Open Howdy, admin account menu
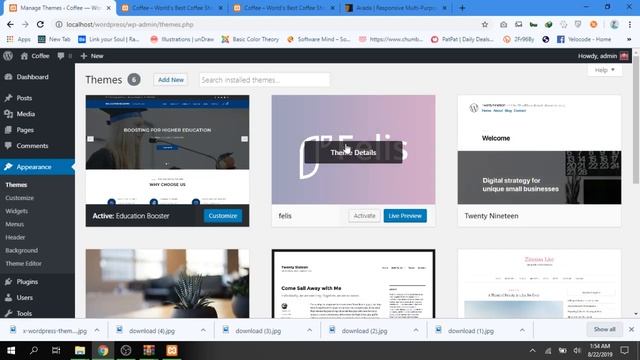Screen dimensions: 640x360 pyautogui.click(x=603, y=56)
